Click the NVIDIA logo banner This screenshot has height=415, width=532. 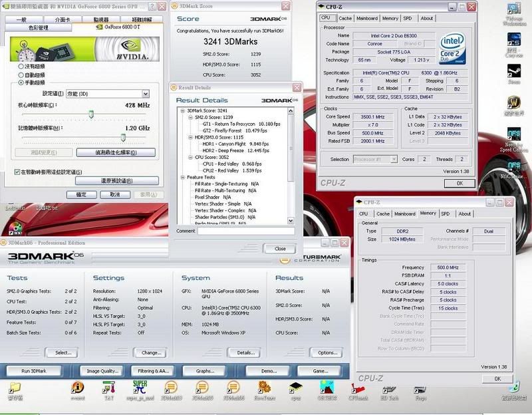click(x=84, y=49)
